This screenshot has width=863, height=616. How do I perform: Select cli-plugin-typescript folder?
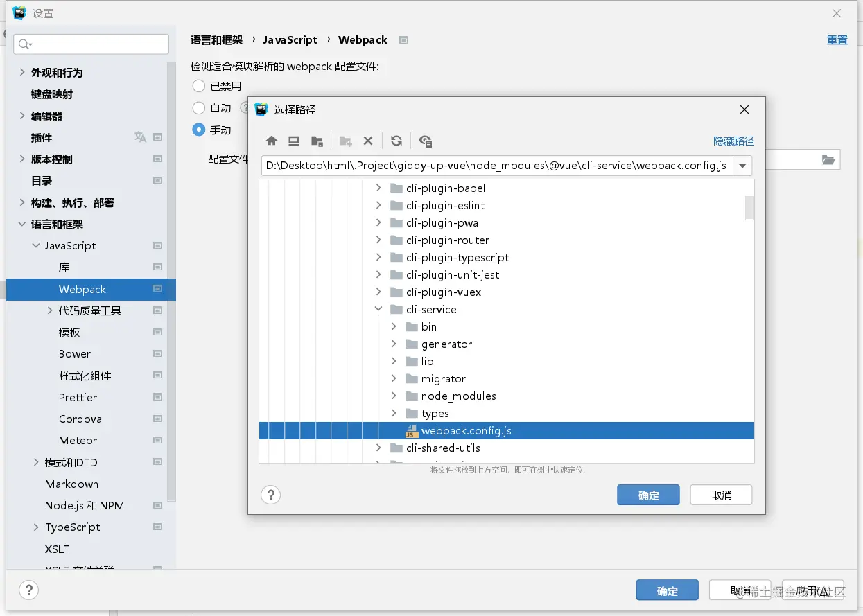click(457, 257)
